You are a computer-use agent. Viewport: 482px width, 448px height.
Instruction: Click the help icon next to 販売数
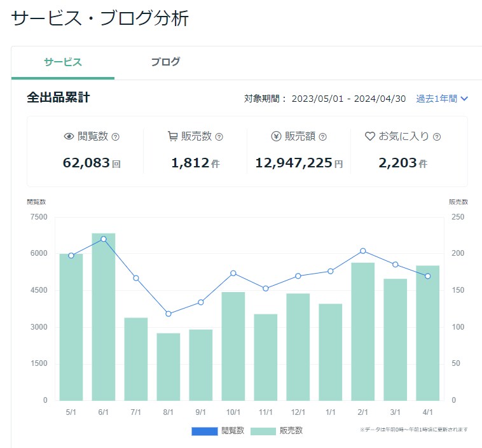pos(219,137)
